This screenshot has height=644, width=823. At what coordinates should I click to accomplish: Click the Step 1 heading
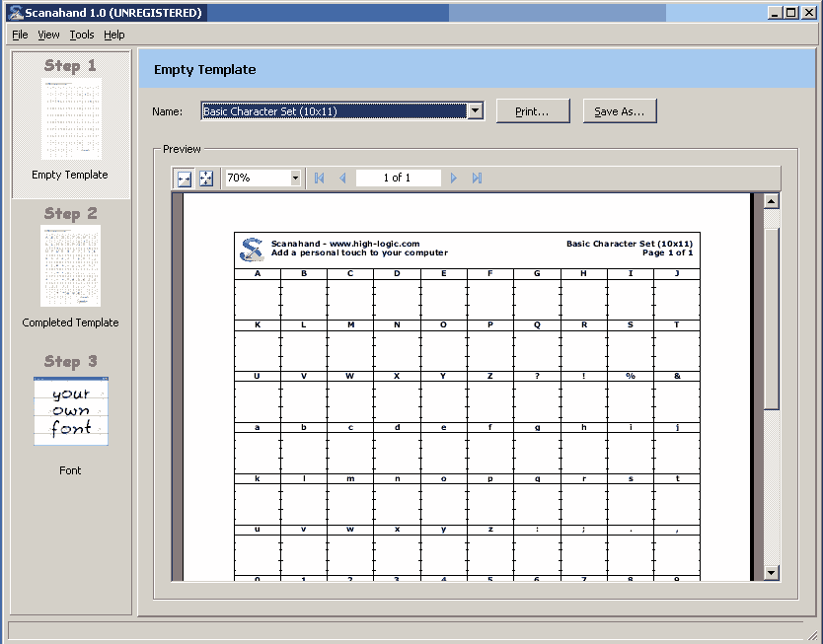pos(70,65)
